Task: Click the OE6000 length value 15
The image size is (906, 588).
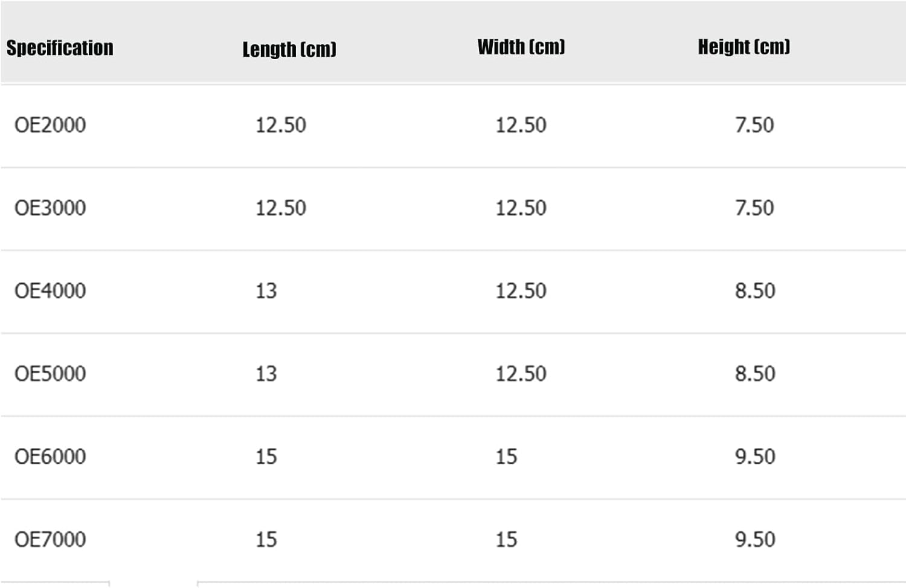Action: [266, 456]
